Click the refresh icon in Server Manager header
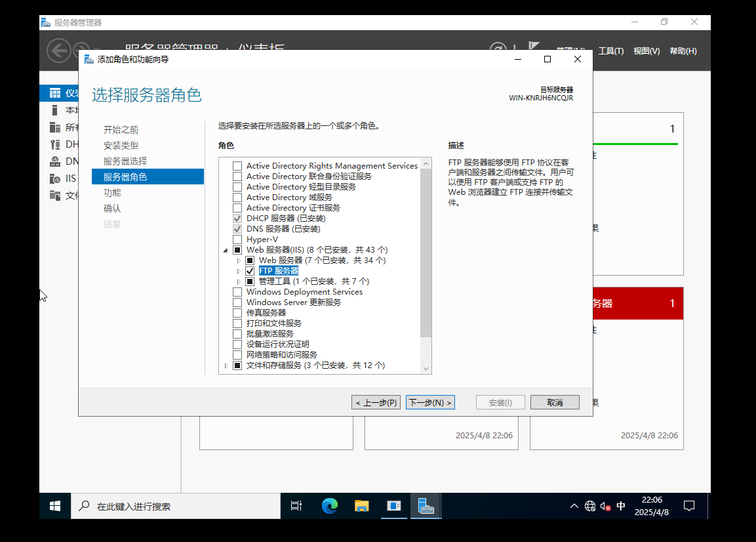The width and height of the screenshot is (756, 542). point(498,47)
